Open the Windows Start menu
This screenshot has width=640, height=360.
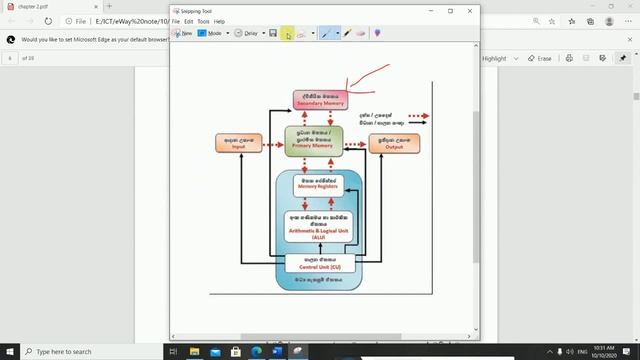(x=10, y=351)
